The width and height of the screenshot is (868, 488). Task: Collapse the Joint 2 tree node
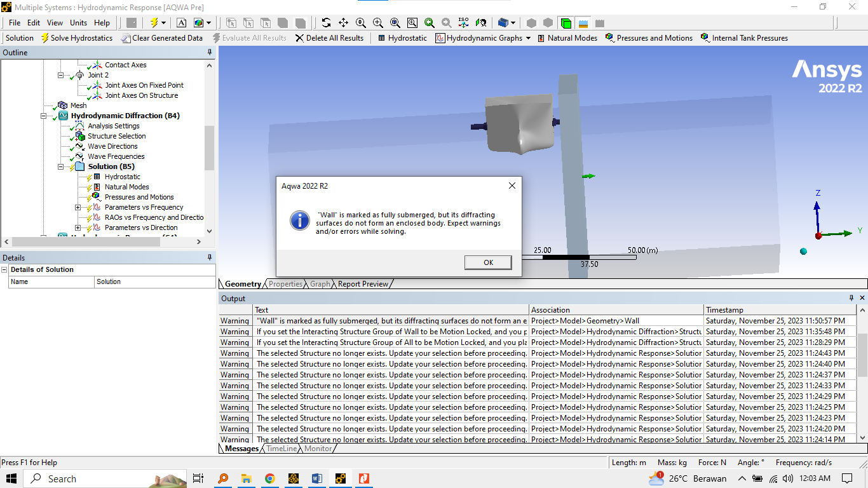(x=61, y=75)
